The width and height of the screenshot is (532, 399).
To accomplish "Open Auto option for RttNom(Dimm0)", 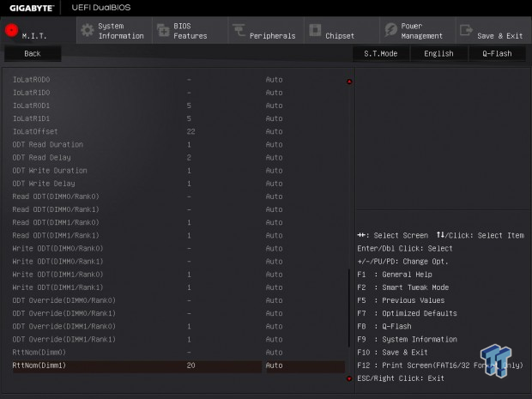I will point(274,353).
